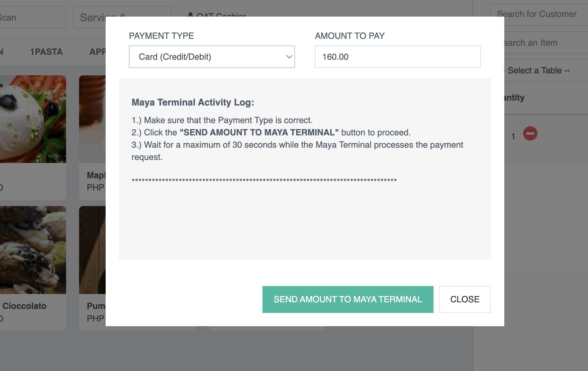Click the Scan input field
588x371 pixels.
(x=30, y=18)
